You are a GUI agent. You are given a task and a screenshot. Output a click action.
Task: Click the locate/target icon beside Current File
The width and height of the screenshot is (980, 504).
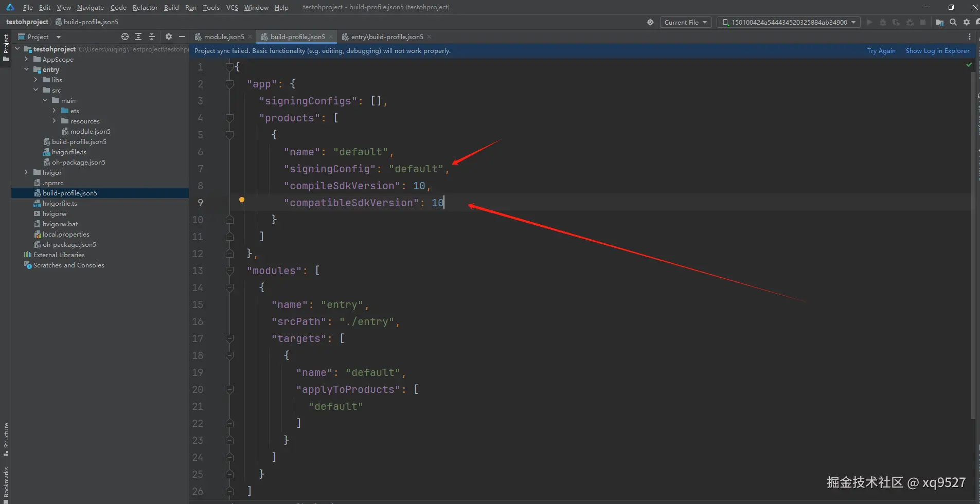click(650, 22)
